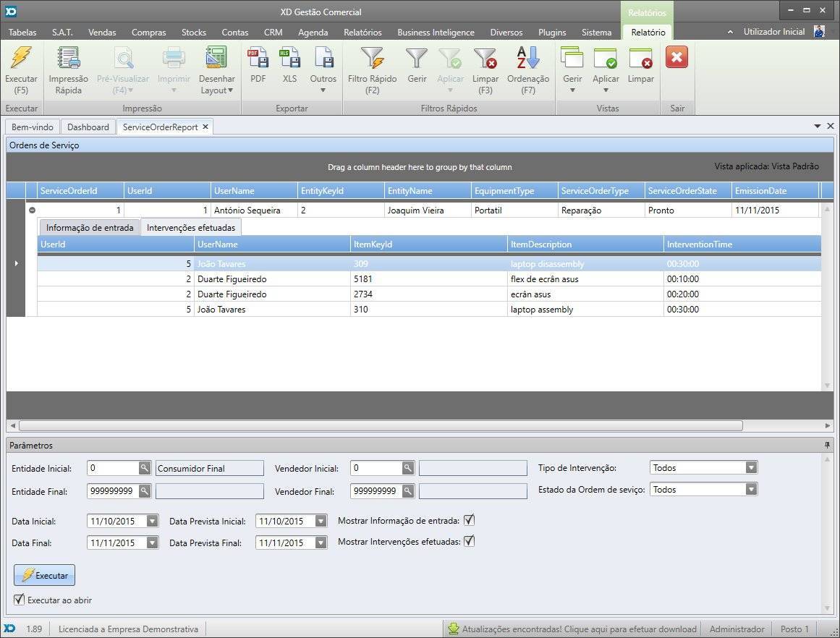This screenshot has height=638, width=840.
Task: Open Business Inteligence menu
Action: [x=436, y=32]
